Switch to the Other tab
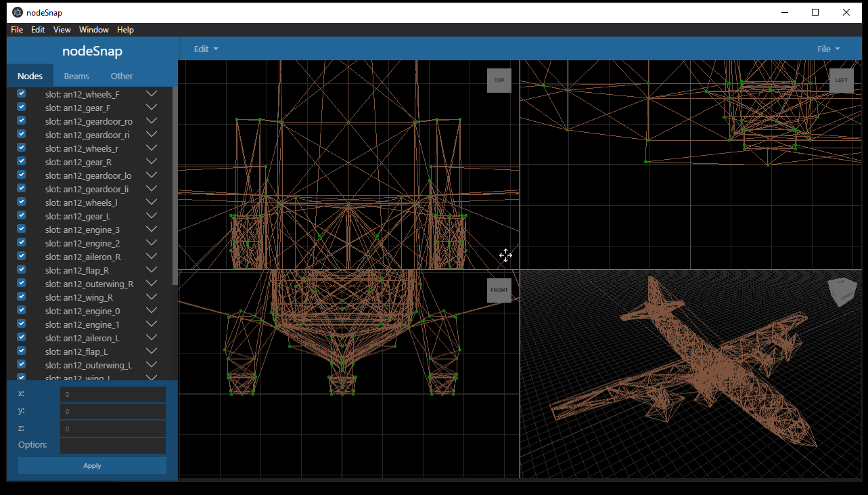Screen dimensions: 868x495 [x=122, y=76]
